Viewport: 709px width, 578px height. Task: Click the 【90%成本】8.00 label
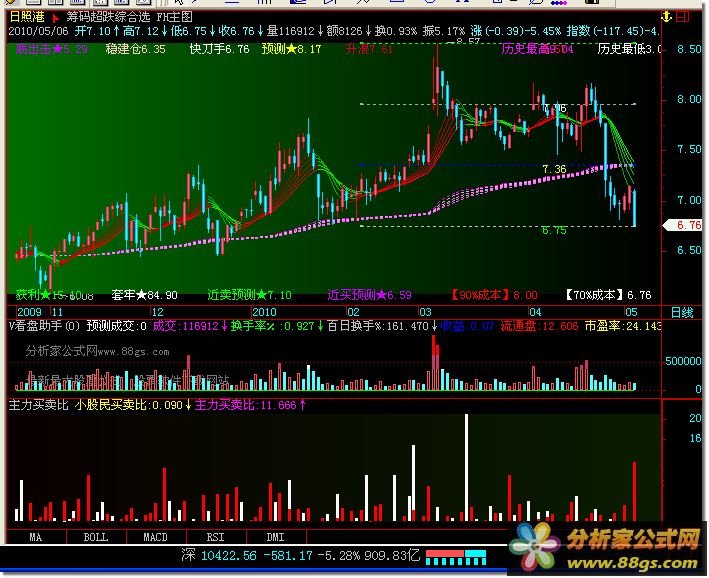[494, 295]
